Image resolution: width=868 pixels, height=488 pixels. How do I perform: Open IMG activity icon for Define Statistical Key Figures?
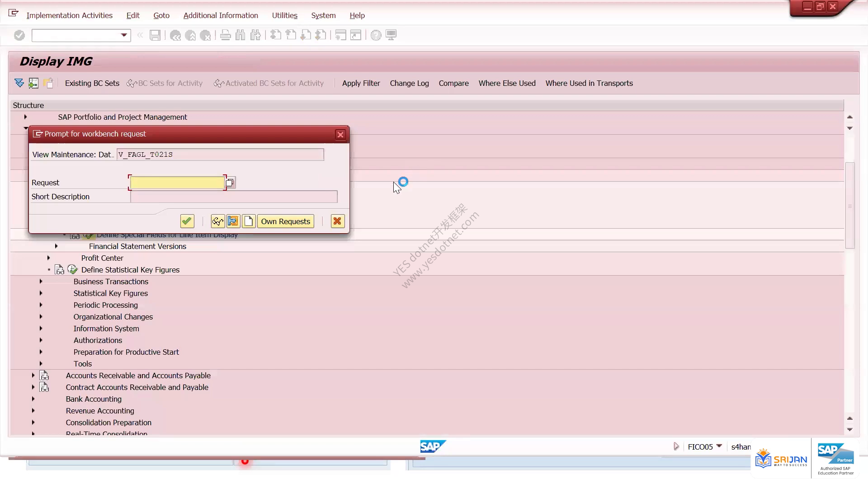coord(72,270)
